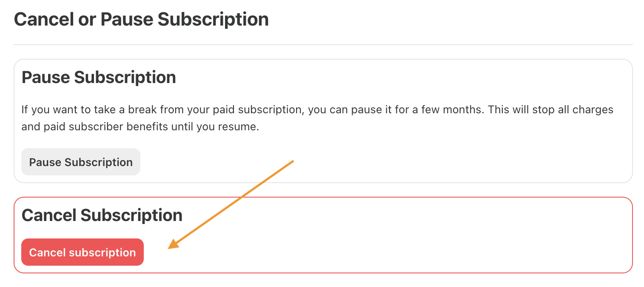Click the Cancel or Pause Subscription page title

click(x=141, y=19)
